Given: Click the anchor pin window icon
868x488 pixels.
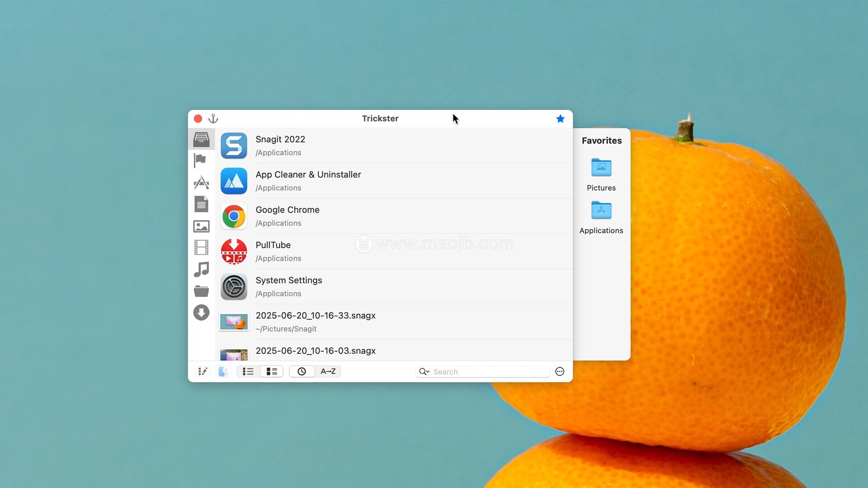Looking at the screenshot, I should 213,119.
